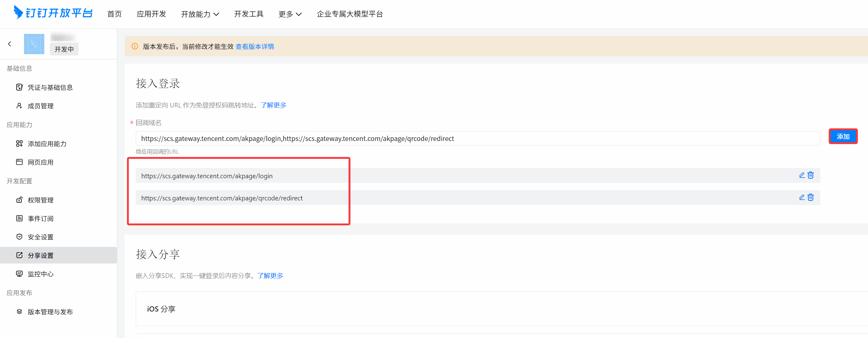Click edit pencil for qrcode/redirect URL
Viewport: 868px width, 338px height.
pos(802,198)
